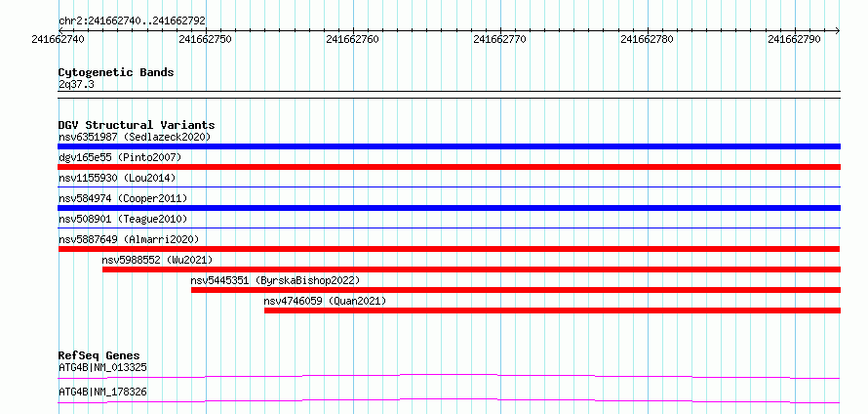Open the dgv165e55 (Pinto2007) label
The height and width of the screenshot is (414, 868).
120,157
